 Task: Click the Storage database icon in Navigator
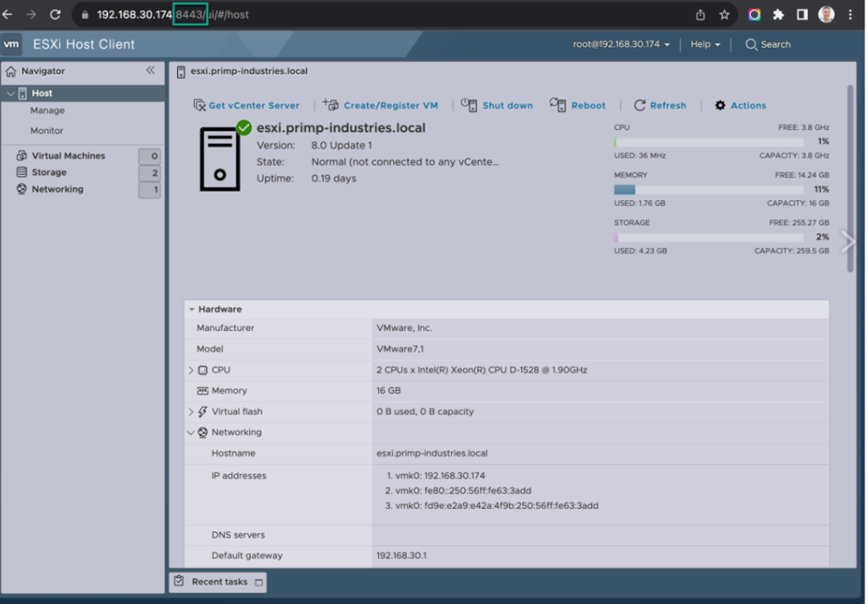(x=21, y=172)
